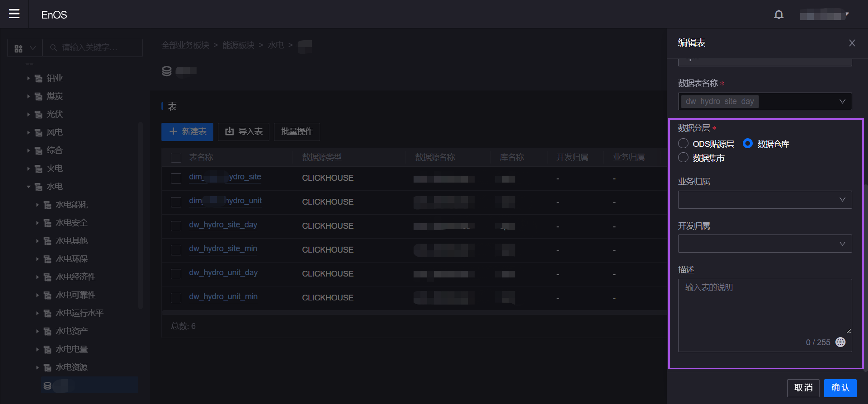This screenshot has width=868, height=404.
Task: Select the ODS贴源层 radio option
Action: (683, 143)
